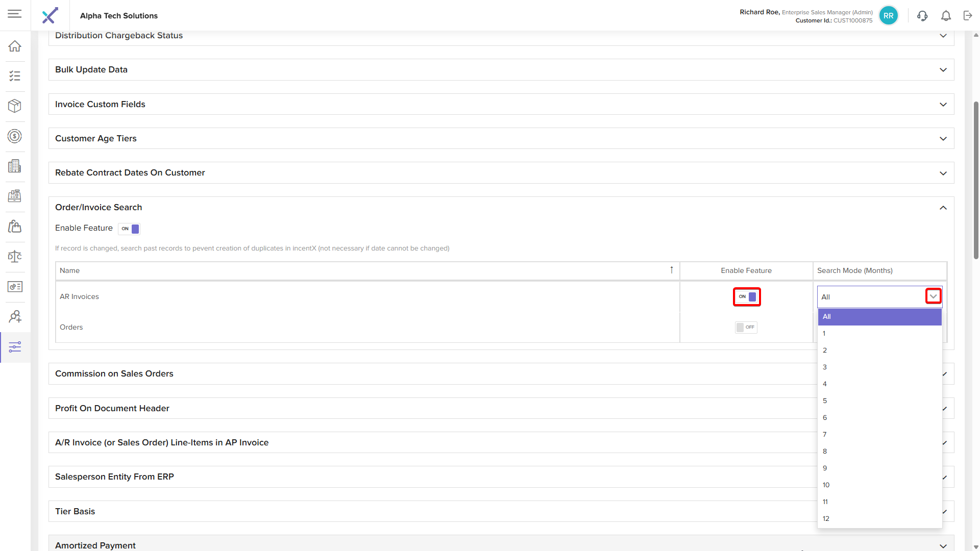Open the dollar coin icon in sidebar
Screen dimensions: 980x551
pyautogui.click(x=15, y=136)
